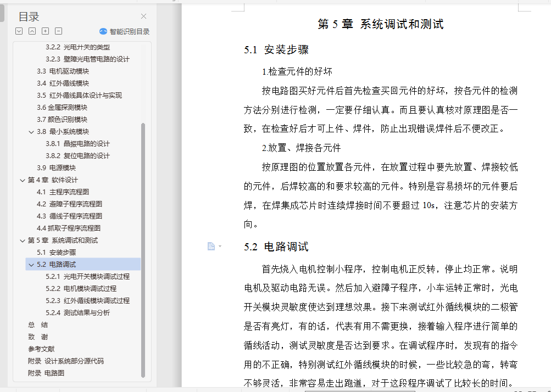
Task: Collapse the 第4章 软件设计 outline node
Action: [x=23, y=180]
